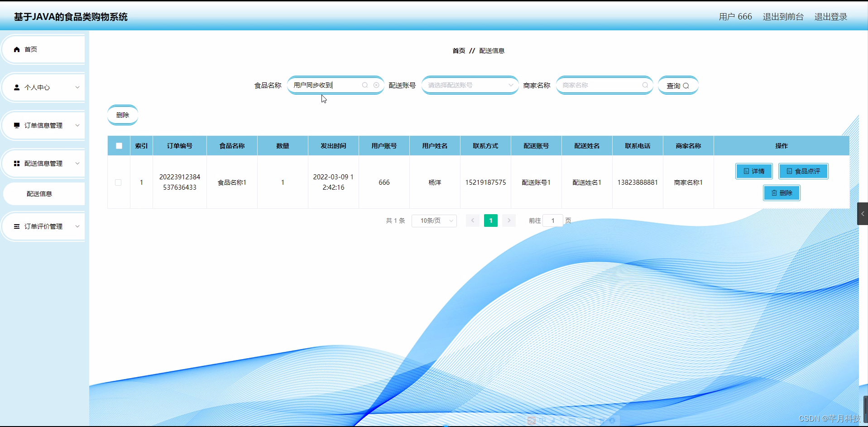Image resolution: width=868 pixels, height=427 pixels.
Task: Open the 10条/页 page size dropdown
Action: click(x=433, y=221)
